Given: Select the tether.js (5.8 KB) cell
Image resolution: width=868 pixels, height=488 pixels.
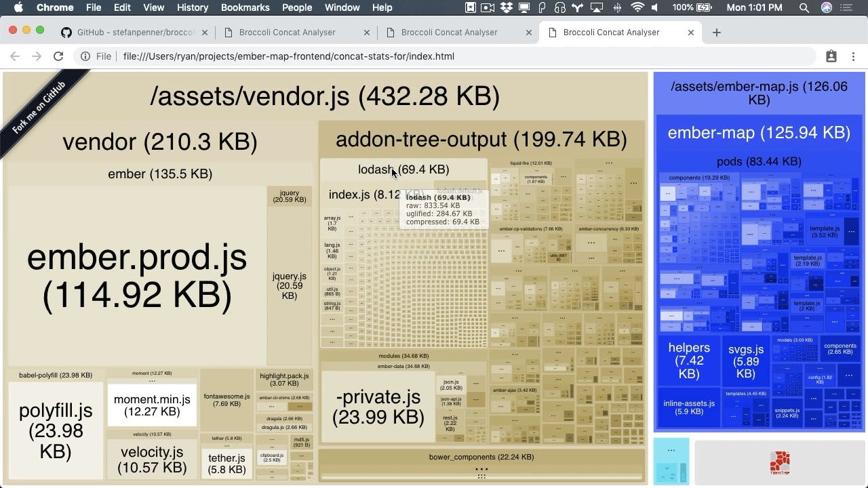Looking at the screenshot, I should (x=226, y=464).
